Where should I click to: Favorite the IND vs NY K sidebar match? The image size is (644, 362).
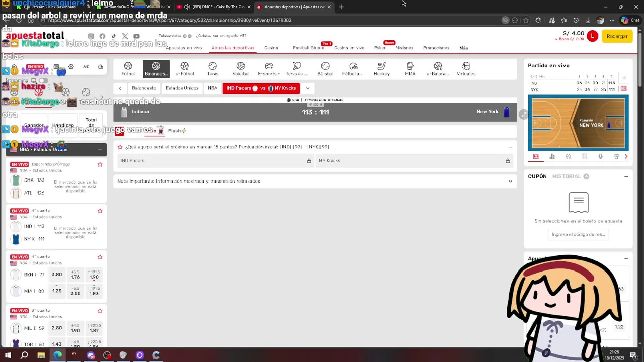click(100, 211)
